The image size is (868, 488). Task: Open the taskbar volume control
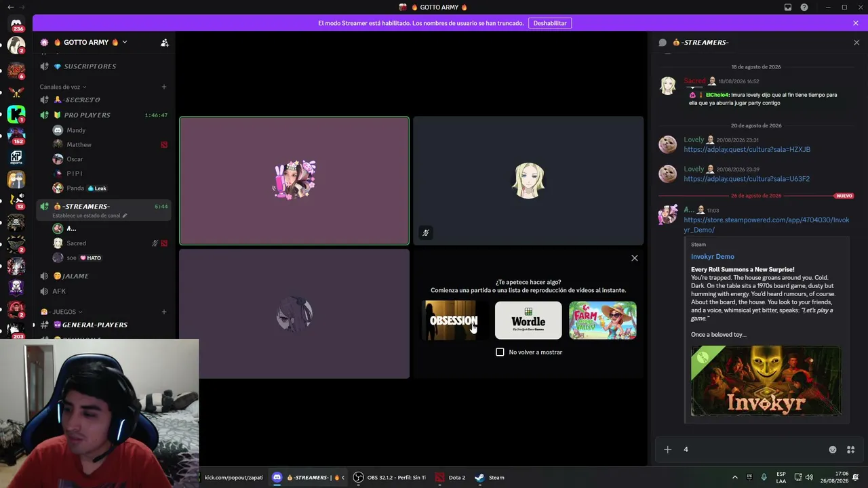tap(809, 477)
